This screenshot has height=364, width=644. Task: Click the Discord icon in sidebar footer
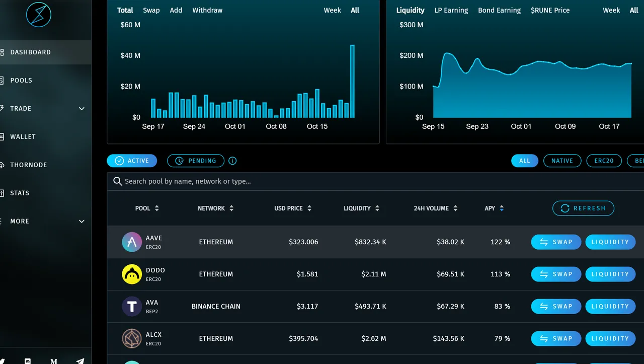point(28,361)
